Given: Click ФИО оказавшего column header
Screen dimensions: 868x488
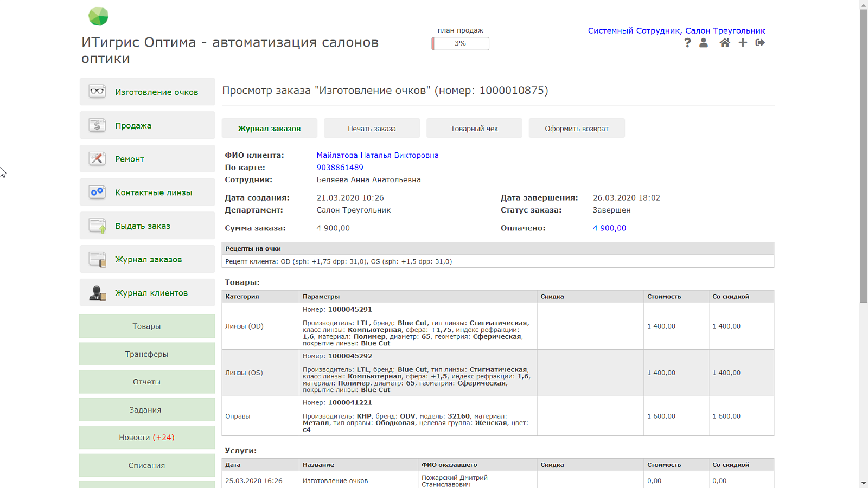Looking at the screenshot, I should click(478, 465).
